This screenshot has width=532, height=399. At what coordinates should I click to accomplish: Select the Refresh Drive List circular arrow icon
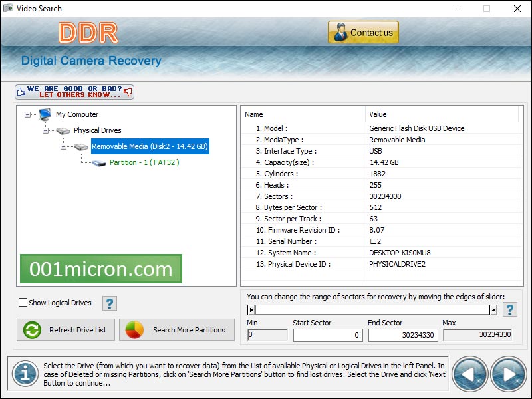(x=31, y=329)
